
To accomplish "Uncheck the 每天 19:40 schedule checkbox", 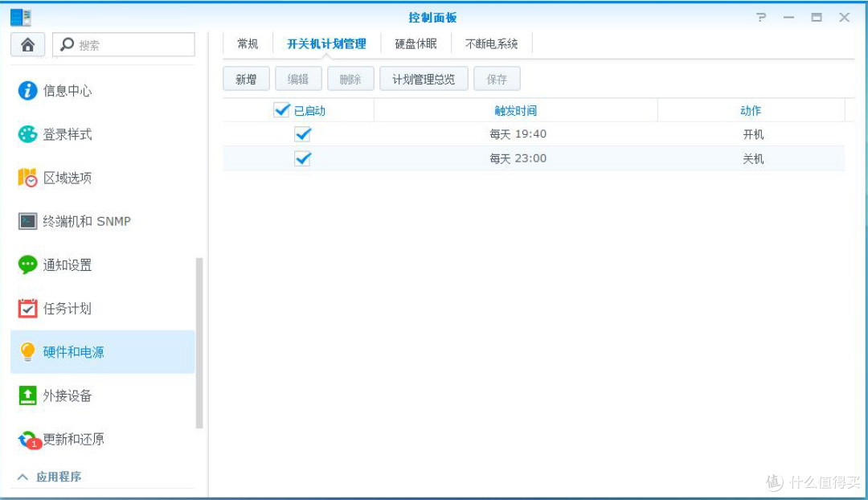I will point(303,134).
